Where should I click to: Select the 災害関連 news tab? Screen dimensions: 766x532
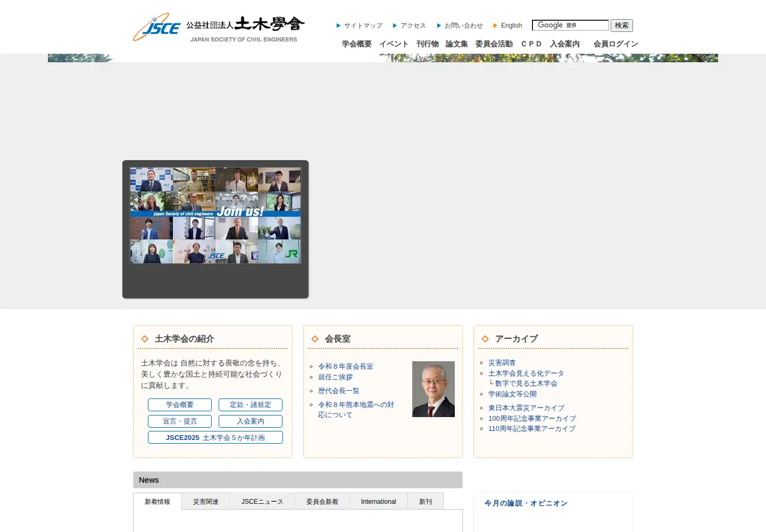(206, 502)
